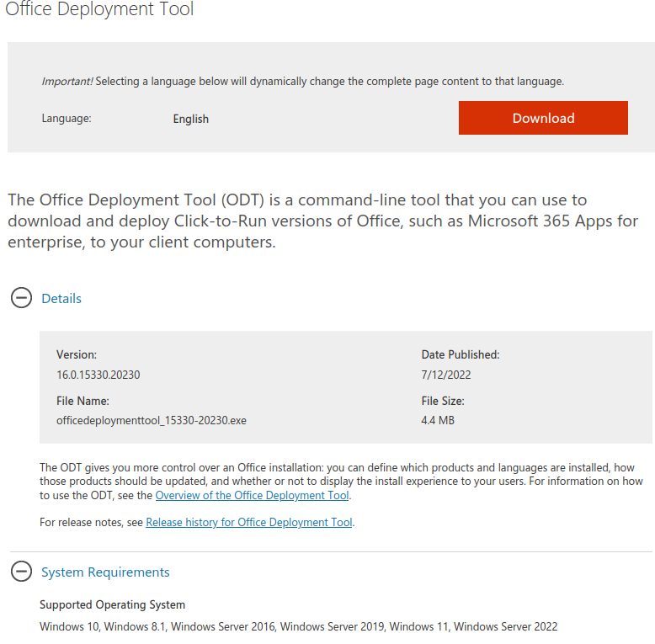Click the Version: label

coord(77,354)
